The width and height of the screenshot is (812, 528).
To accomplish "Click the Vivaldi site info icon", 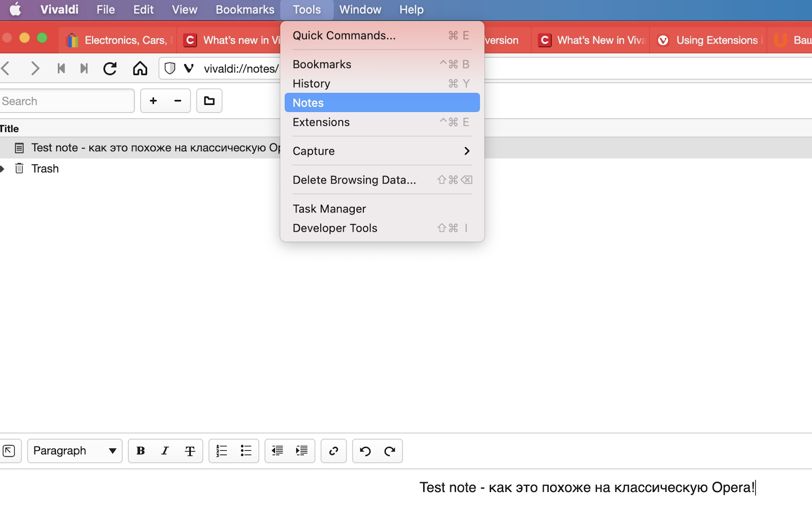I will 189,68.
